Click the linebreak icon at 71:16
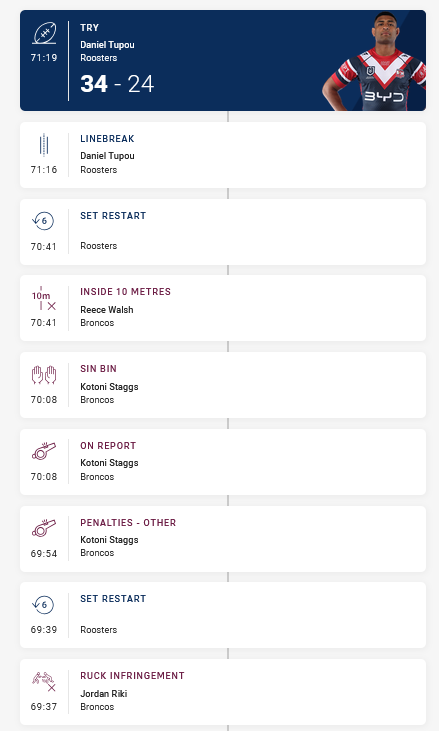This screenshot has width=439, height=731. pyautogui.click(x=44, y=145)
